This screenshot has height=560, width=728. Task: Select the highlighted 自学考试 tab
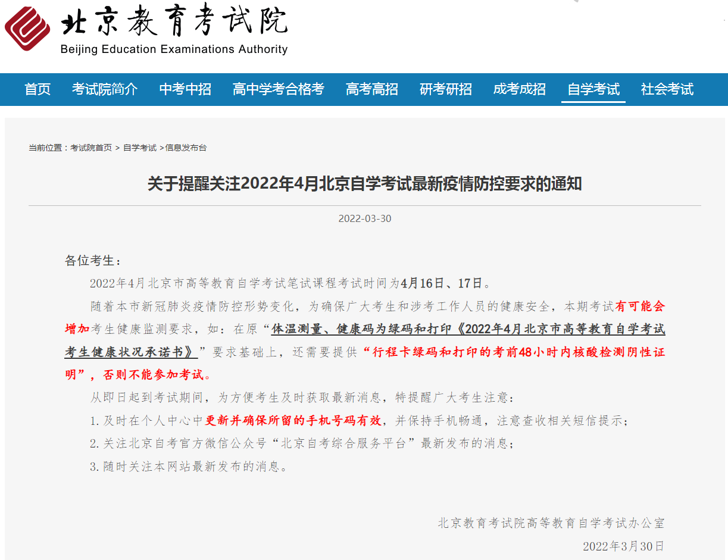point(593,89)
